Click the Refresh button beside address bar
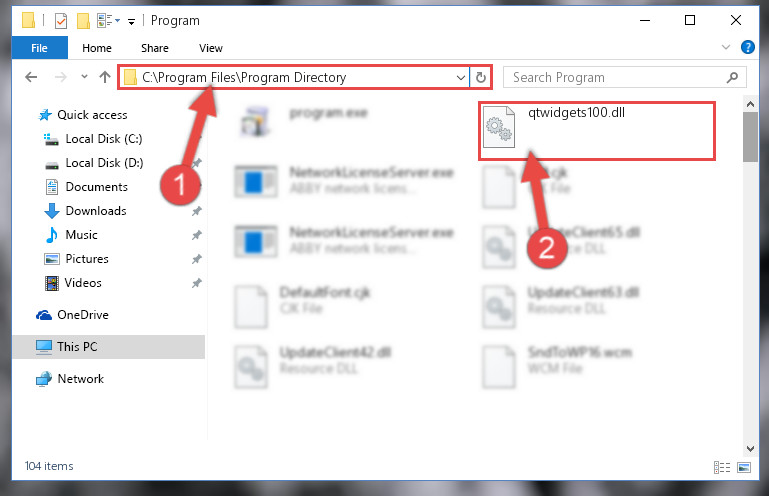 click(x=481, y=78)
